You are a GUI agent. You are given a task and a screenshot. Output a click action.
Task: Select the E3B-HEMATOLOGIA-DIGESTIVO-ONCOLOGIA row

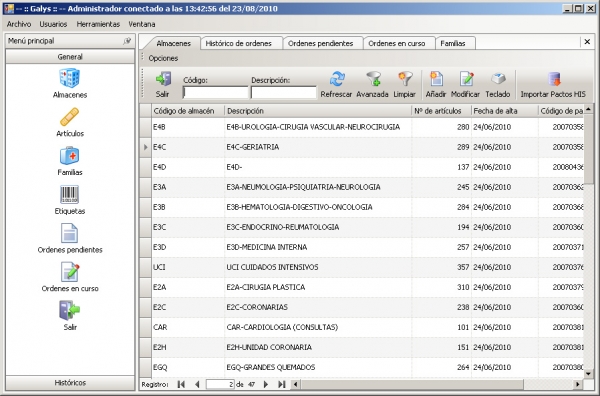click(362, 207)
